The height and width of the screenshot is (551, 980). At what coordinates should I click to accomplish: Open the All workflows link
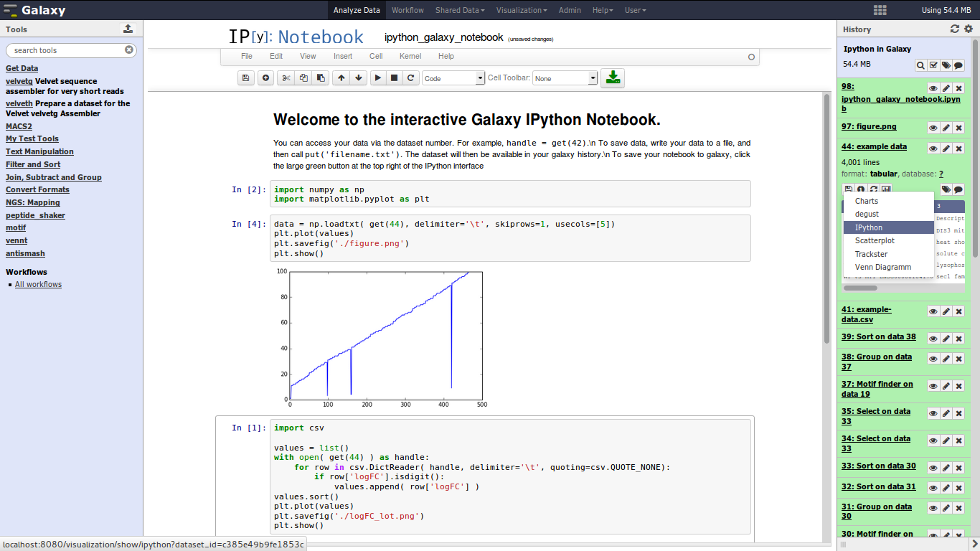tap(38, 284)
